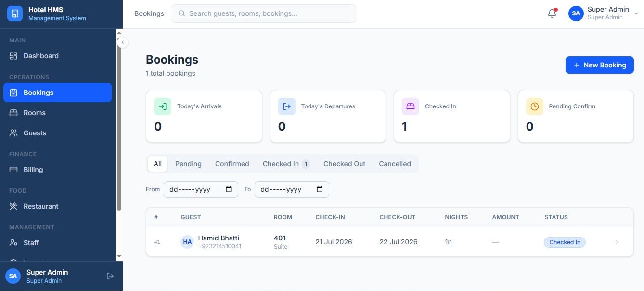Screen dimensions: 644x291
Task: Click the Bookings calendar icon in sidebar
Action: tap(13, 93)
